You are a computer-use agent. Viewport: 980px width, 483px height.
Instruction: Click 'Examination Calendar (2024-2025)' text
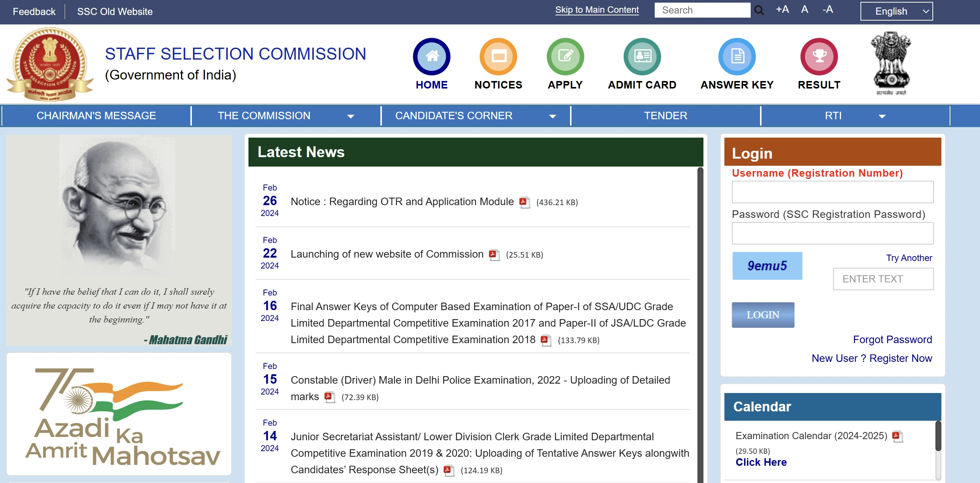pyautogui.click(x=811, y=436)
